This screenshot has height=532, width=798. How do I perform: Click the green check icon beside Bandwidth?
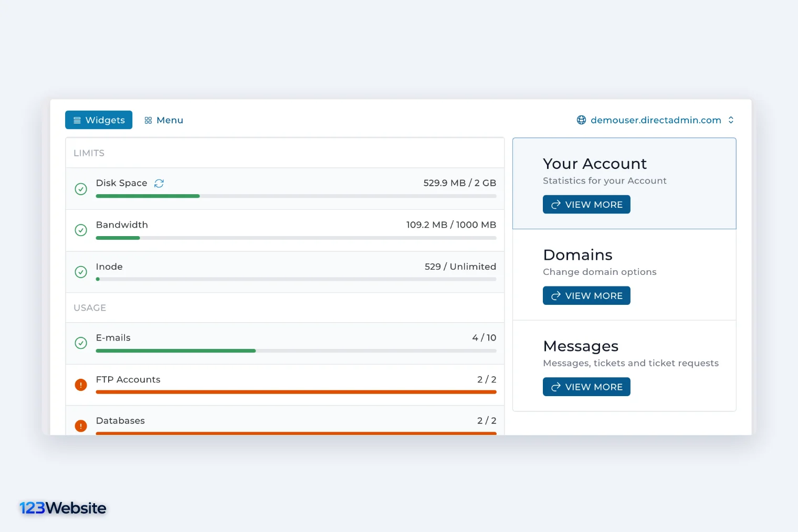(81, 230)
